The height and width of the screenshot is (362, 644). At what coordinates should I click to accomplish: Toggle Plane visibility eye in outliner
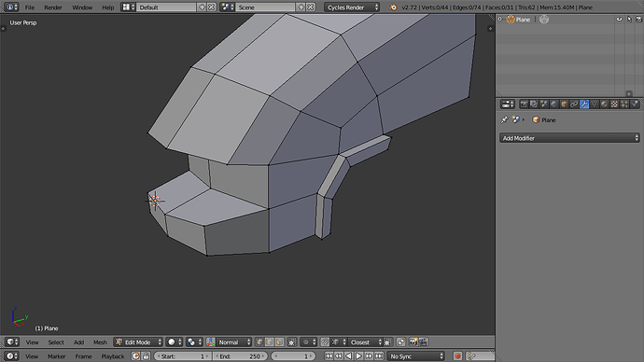click(x=619, y=20)
